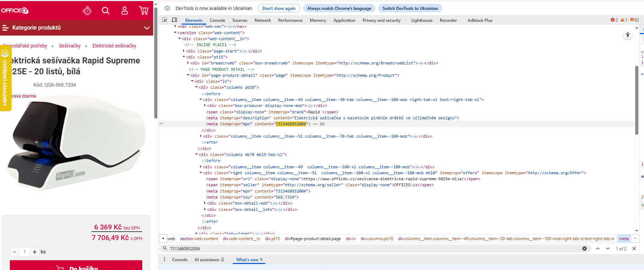
Task: Click the ellipsis beside selected meta row
Action: pos(161,124)
